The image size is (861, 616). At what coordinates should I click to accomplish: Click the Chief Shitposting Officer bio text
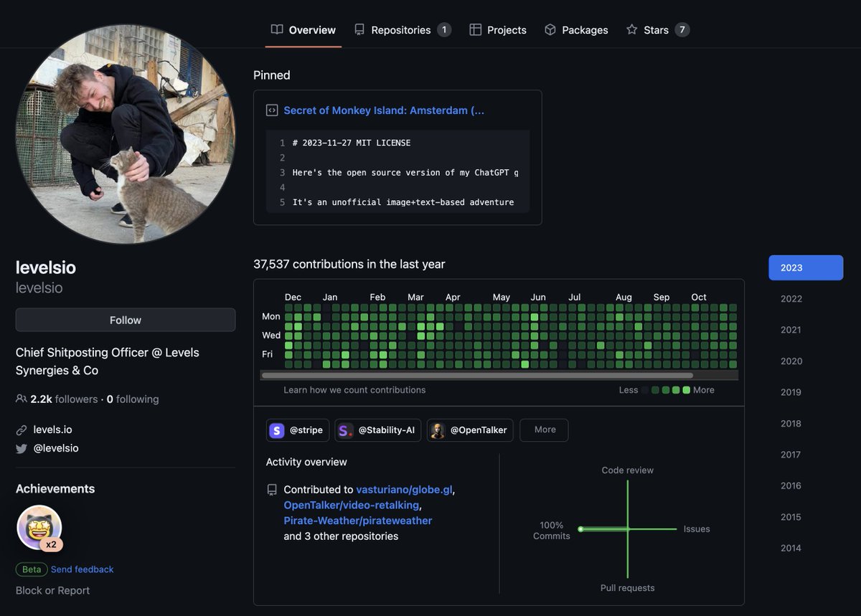(x=108, y=361)
